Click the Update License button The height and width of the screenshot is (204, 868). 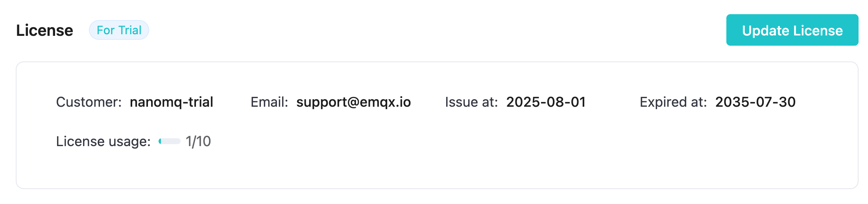(x=792, y=30)
